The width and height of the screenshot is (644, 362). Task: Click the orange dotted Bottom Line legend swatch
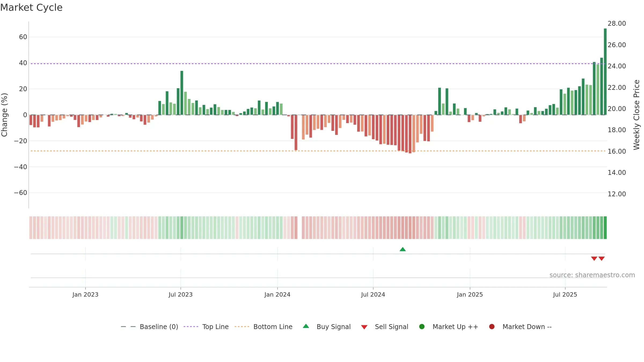(242, 327)
